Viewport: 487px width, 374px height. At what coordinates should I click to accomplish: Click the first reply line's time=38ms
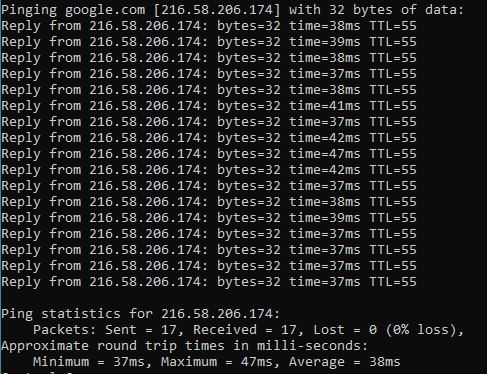pyautogui.click(x=325, y=26)
